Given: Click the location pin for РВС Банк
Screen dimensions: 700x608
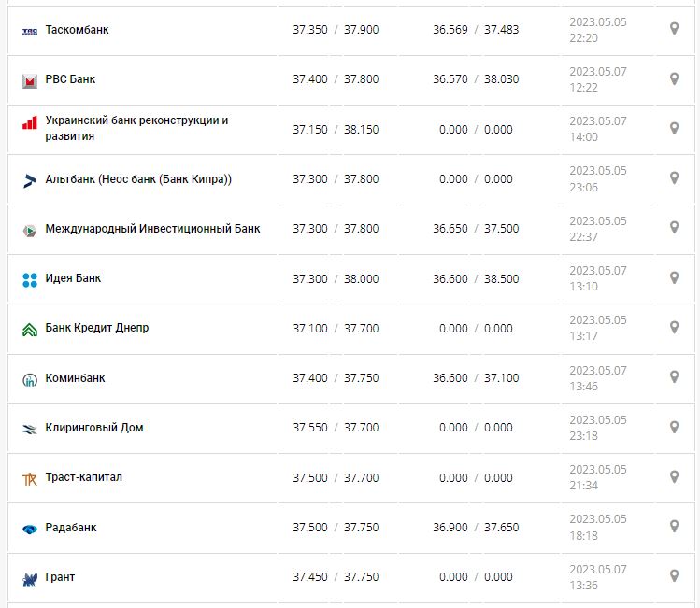Looking at the screenshot, I should (x=674, y=79).
